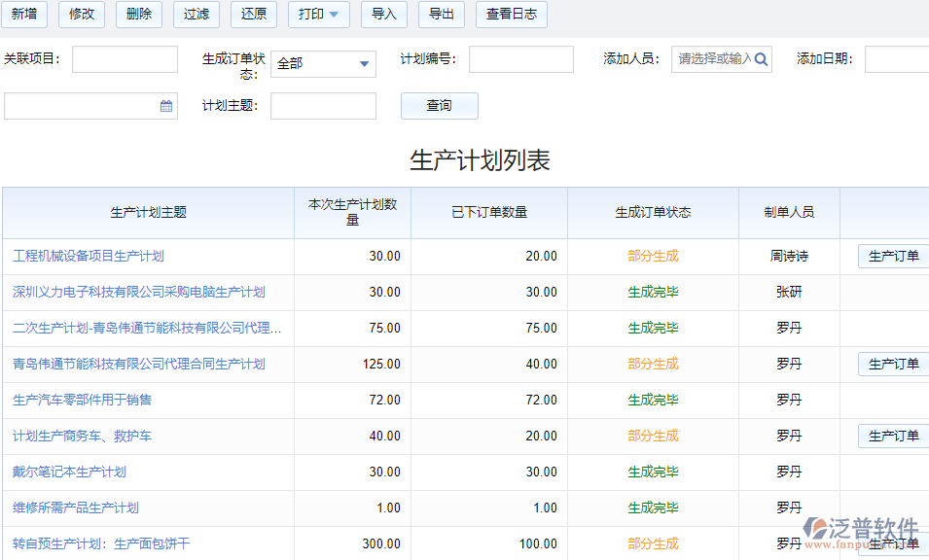Select 导入 to import data

coord(384,15)
